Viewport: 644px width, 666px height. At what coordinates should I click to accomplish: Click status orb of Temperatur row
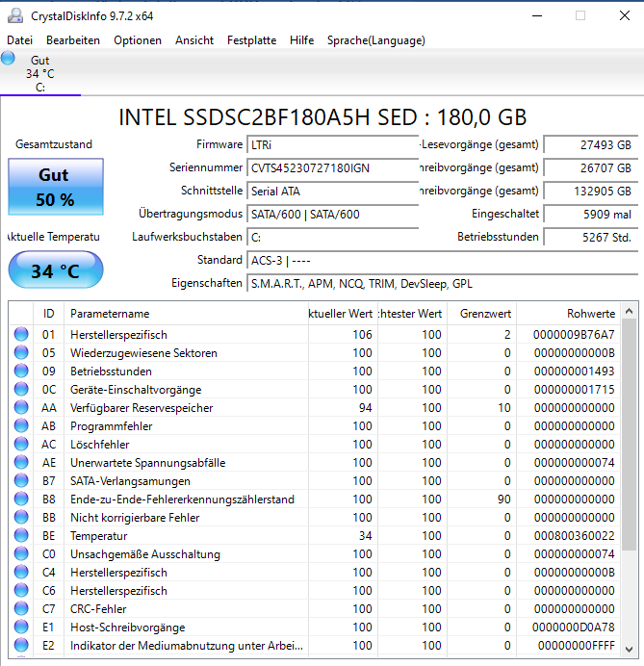pos(21,535)
